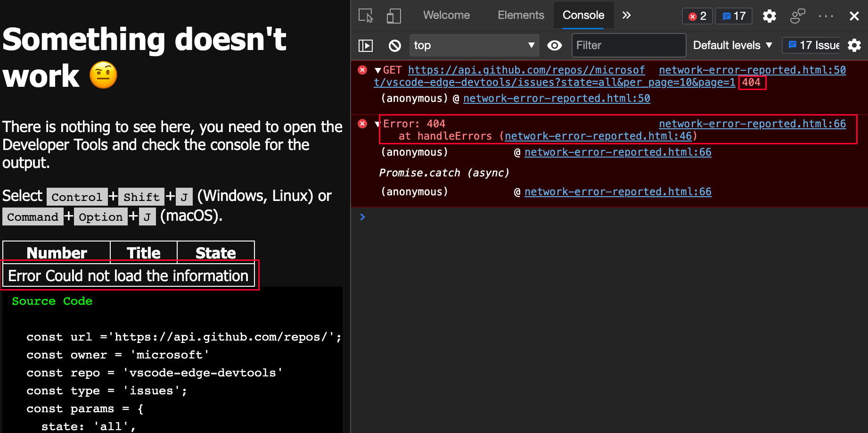Switch to the Elements tab
Image resolution: width=868 pixels, height=433 pixels.
pyautogui.click(x=521, y=15)
